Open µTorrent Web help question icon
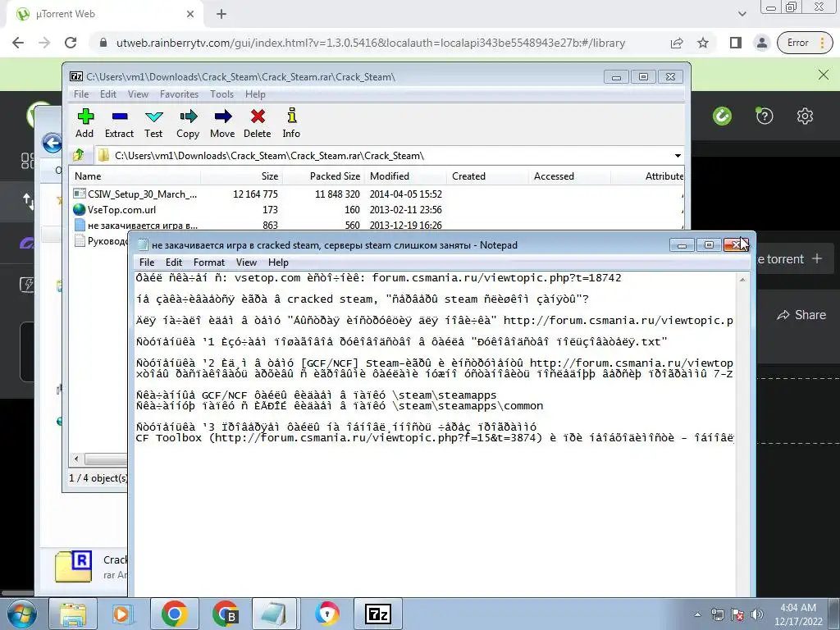 pyautogui.click(x=765, y=116)
